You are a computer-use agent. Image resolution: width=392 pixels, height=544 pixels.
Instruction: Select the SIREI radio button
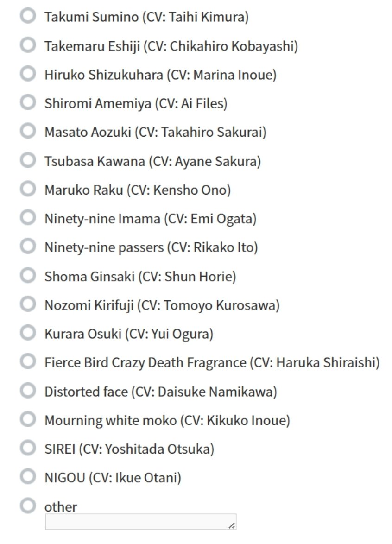[28, 448]
